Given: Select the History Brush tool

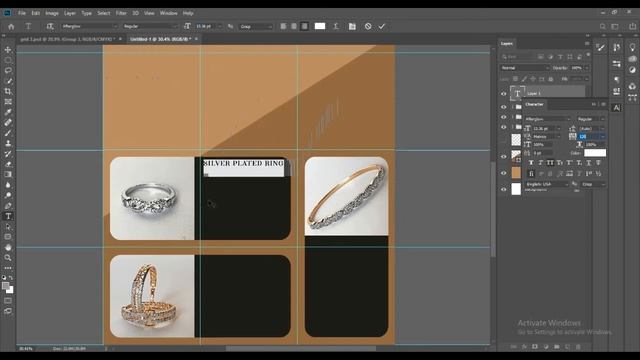Looking at the screenshot, I should click(8, 154).
